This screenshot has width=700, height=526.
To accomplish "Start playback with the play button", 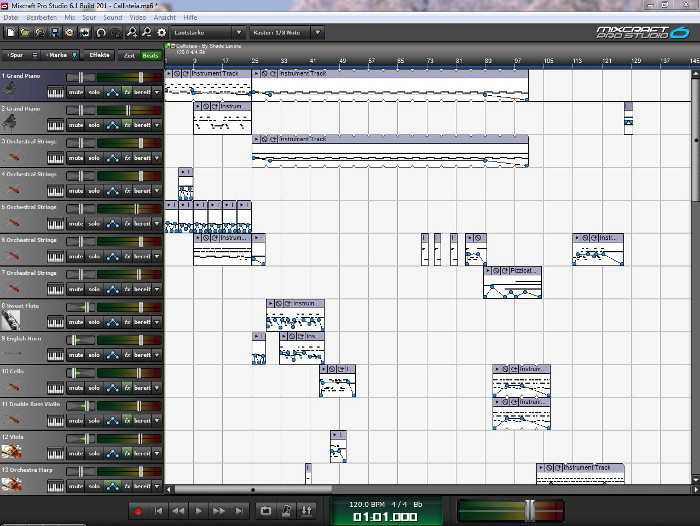I will pyautogui.click(x=199, y=511).
